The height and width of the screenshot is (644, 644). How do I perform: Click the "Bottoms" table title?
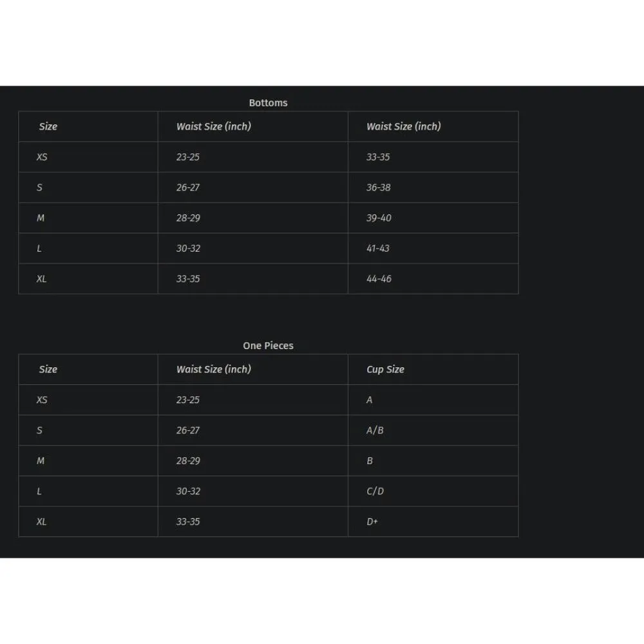coord(268,103)
